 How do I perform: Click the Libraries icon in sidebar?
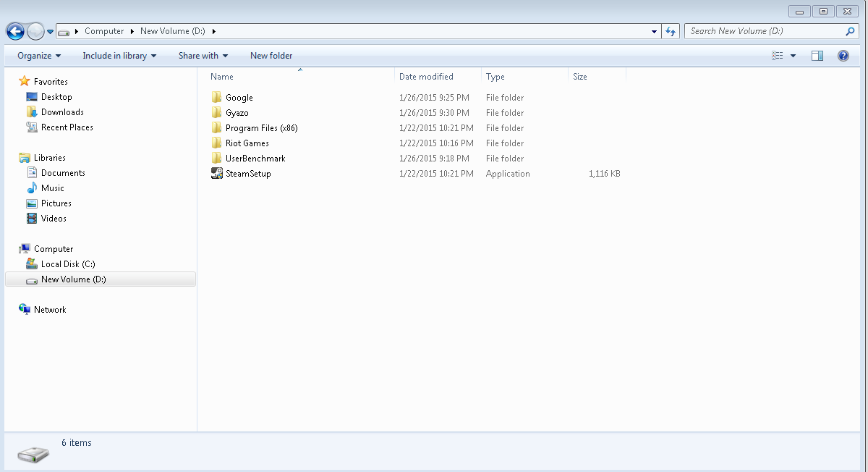(x=25, y=157)
